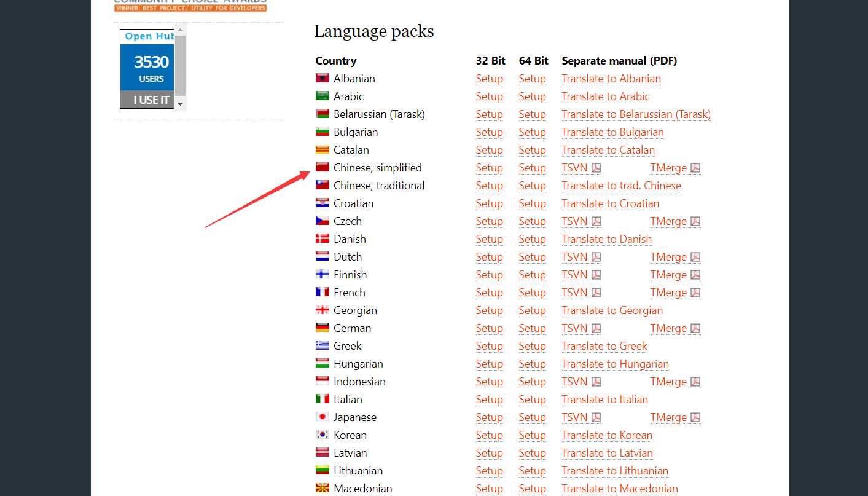Open Translate to Macedonian link
The height and width of the screenshot is (496, 868).
pos(620,489)
